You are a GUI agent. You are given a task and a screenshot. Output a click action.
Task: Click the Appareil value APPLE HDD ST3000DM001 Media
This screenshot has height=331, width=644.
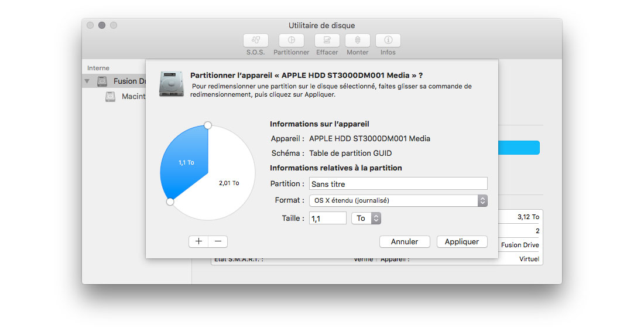click(x=369, y=139)
